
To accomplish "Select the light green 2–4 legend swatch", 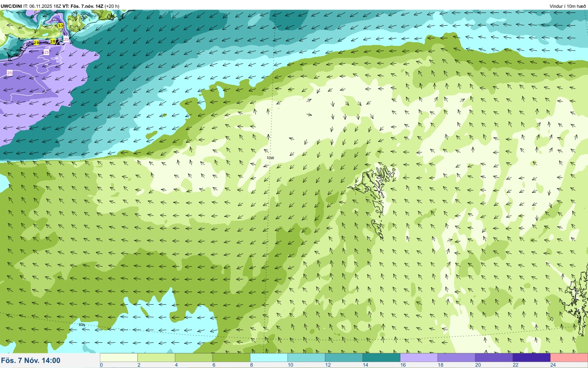I will 157,357.
